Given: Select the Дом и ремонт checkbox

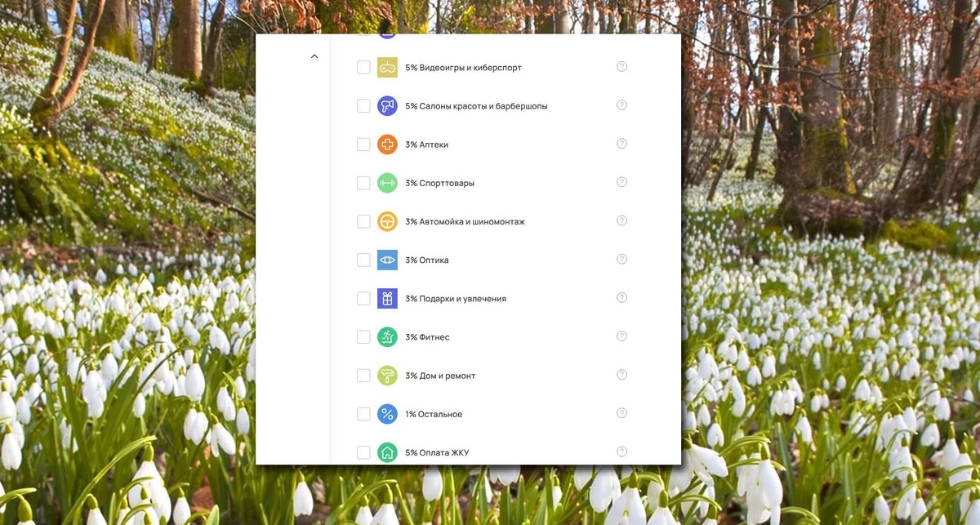Looking at the screenshot, I should pos(363,376).
